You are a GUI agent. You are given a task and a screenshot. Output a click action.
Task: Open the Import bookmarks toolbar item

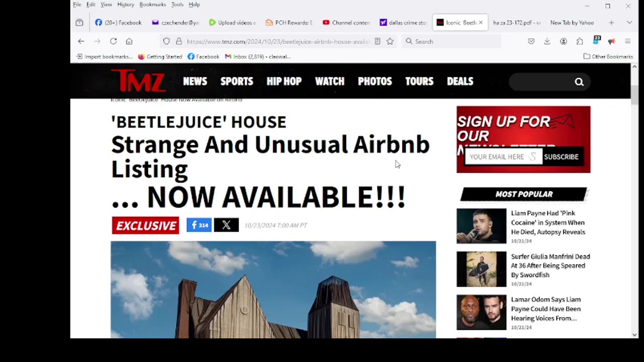tap(105, 56)
